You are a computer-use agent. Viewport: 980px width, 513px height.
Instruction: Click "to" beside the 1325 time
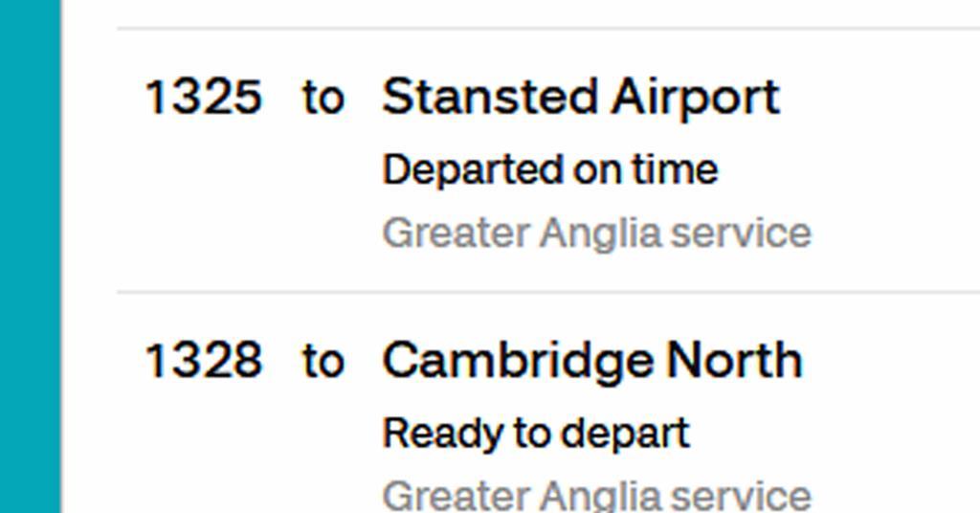[323, 98]
